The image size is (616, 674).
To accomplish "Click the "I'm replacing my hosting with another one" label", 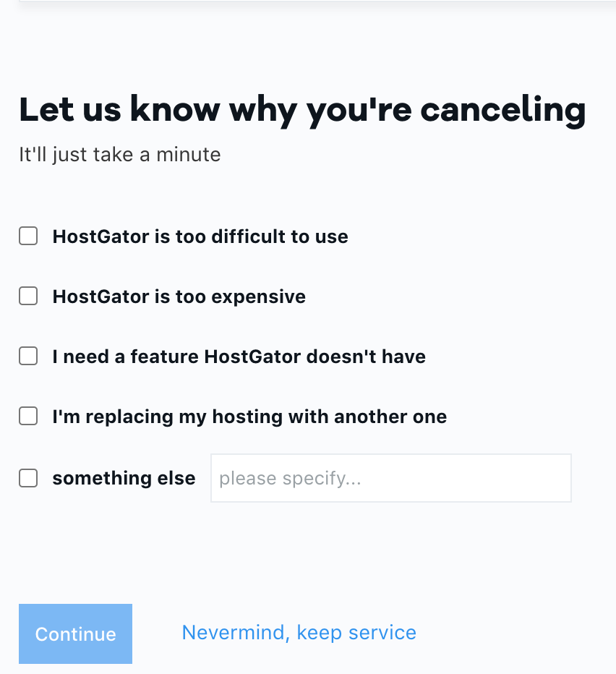I will [x=249, y=417].
